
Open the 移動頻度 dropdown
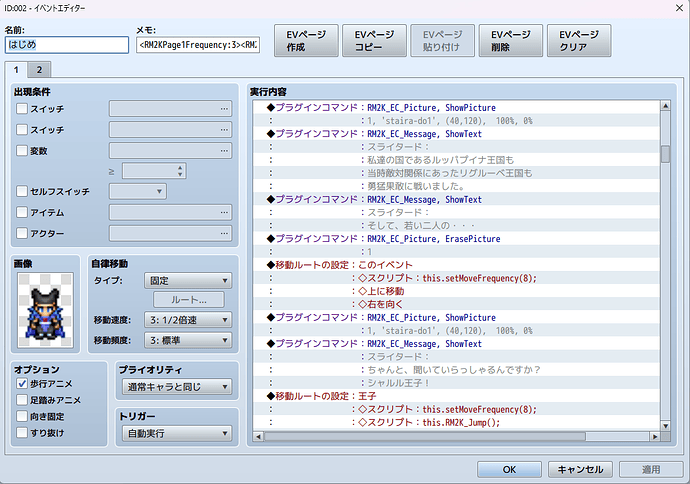point(188,340)
